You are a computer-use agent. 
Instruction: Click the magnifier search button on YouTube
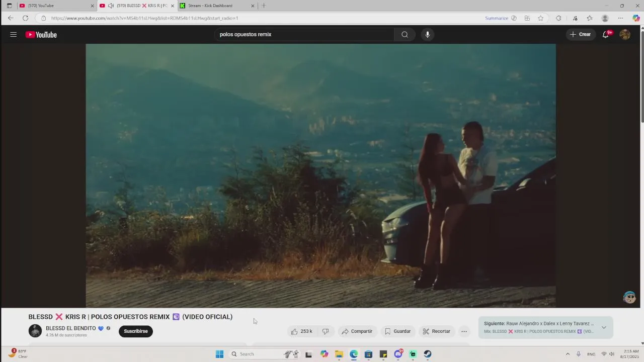(x=405, y=35)
